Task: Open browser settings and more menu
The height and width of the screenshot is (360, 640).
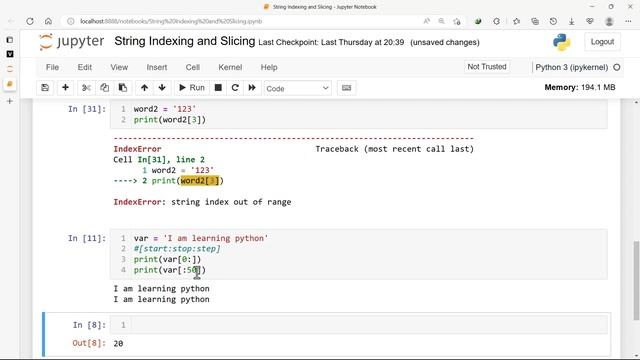Action: (628, 21)
